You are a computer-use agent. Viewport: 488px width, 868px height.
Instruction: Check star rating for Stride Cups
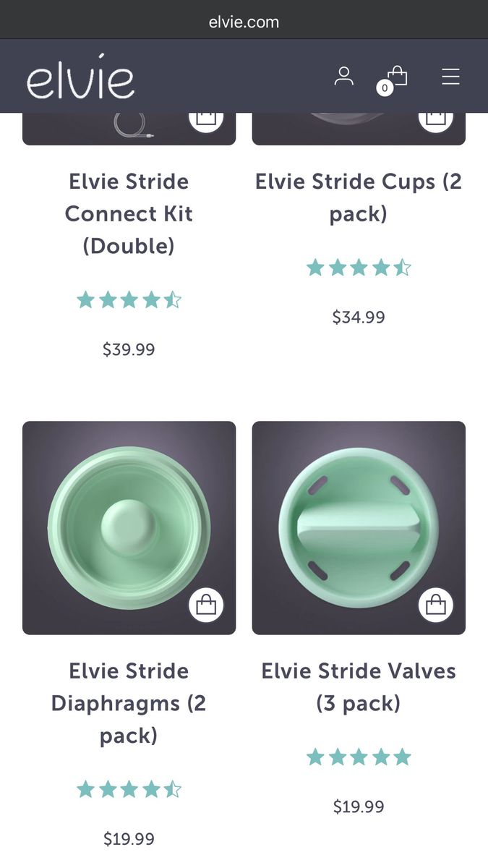[359, 268]
